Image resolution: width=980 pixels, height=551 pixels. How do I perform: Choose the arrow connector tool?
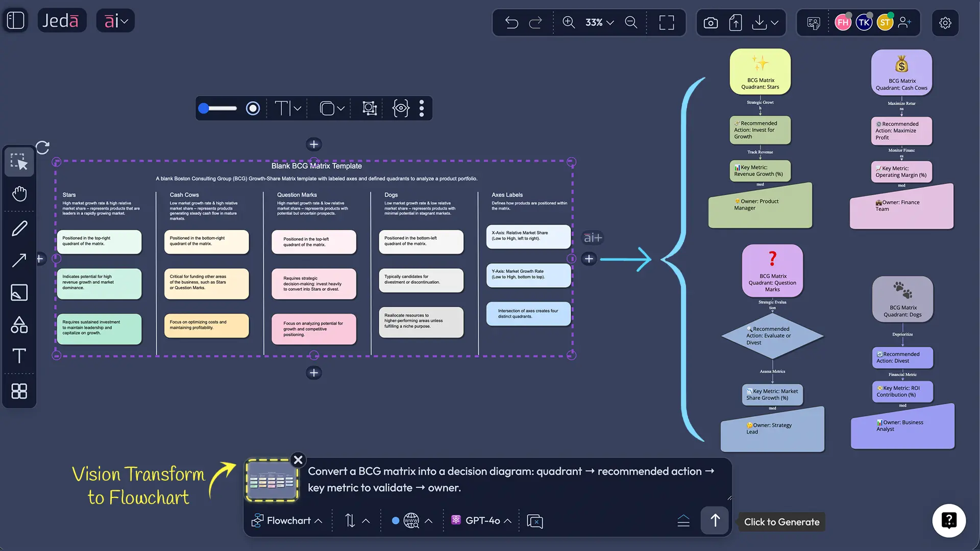point(19,260)
